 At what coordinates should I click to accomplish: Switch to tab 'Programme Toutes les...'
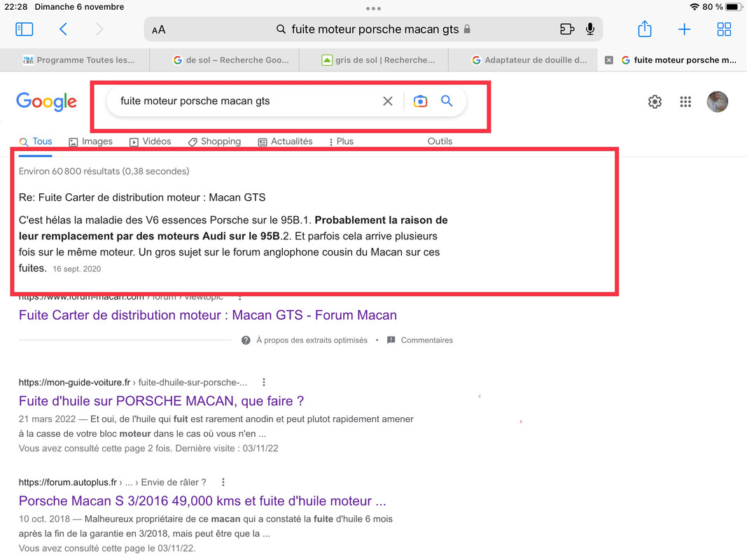[x=75, y=60]
